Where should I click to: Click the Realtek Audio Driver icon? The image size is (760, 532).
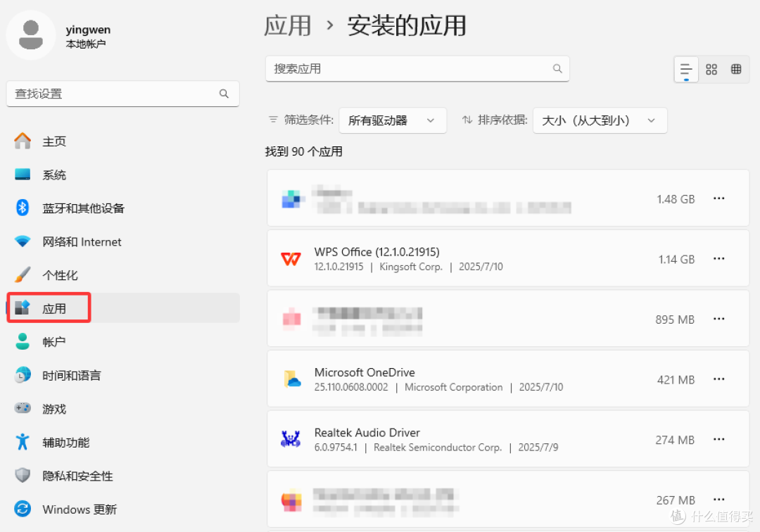point(291,439)
